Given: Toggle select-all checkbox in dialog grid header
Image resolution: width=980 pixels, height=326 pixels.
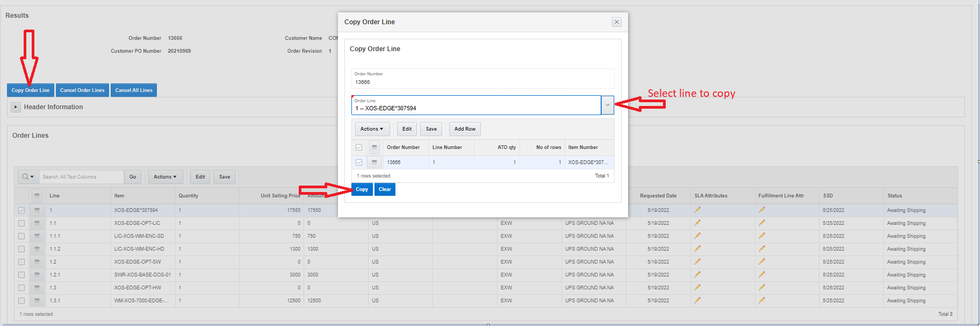Looking at the screenshot, I should (359, 147).
